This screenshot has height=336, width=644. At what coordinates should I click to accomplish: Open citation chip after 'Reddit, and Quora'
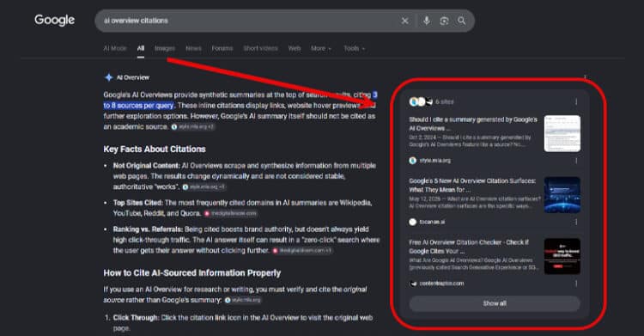(x=231, y=213)
